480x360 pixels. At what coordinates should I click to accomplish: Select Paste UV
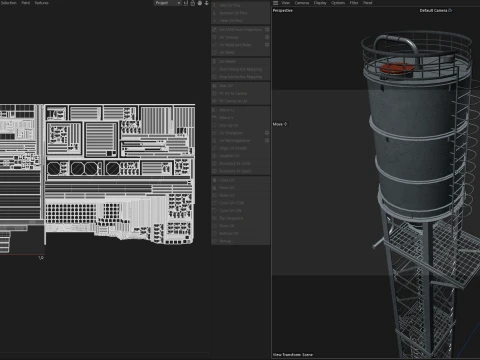(240, 188)
